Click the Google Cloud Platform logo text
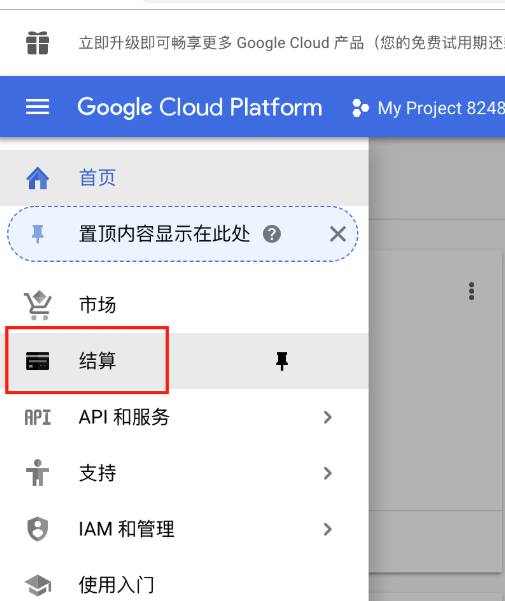505x601 pixels. point(200,107)
